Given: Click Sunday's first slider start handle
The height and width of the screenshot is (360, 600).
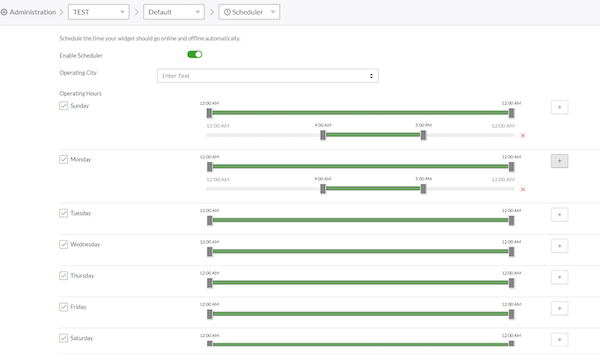Looking at the screenshot, I should [209, 113].
